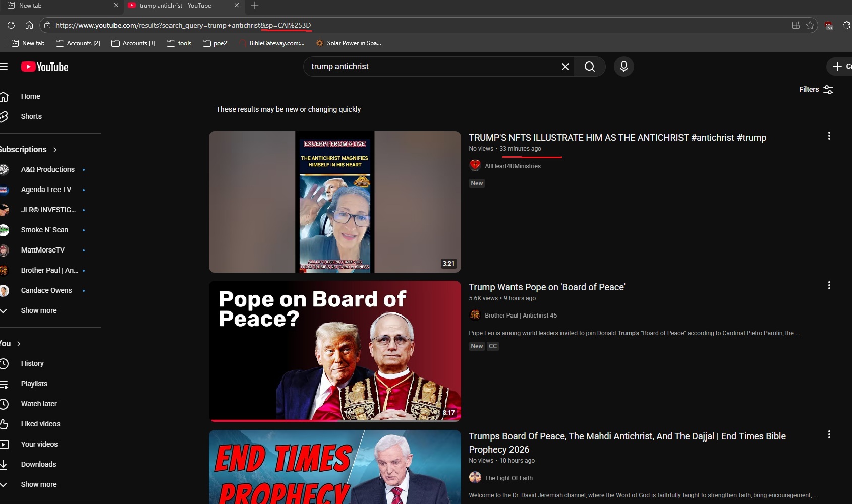Image resolution: width=852 pixels, height=504 pixels.
Task: Show more subscriptions
Action: tap(39, 310)
